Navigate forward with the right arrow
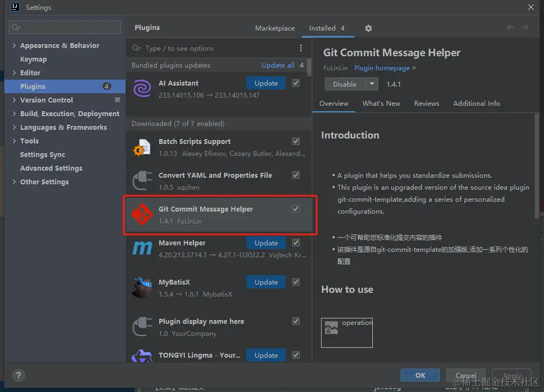This screenshot has height=392, width=544. click(525, 27)
